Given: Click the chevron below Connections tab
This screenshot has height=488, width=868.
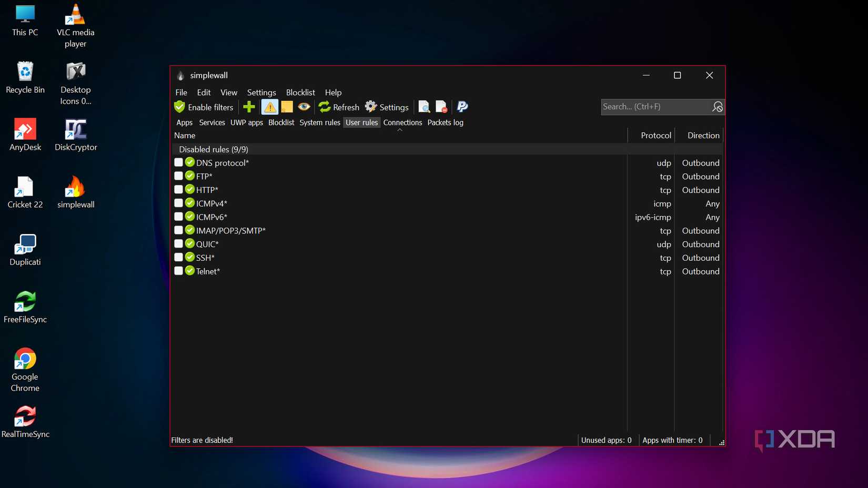Looking at the screenshot, I should pos(399,129).
